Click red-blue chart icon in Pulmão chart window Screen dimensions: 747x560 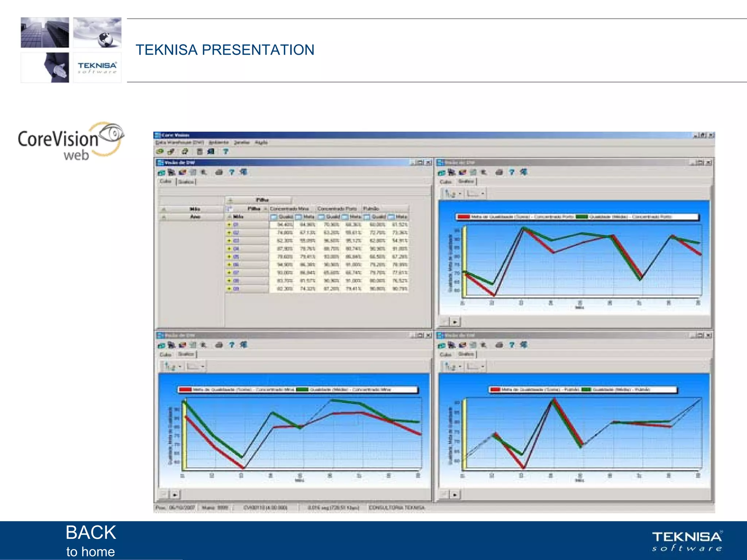coord(463,345)
